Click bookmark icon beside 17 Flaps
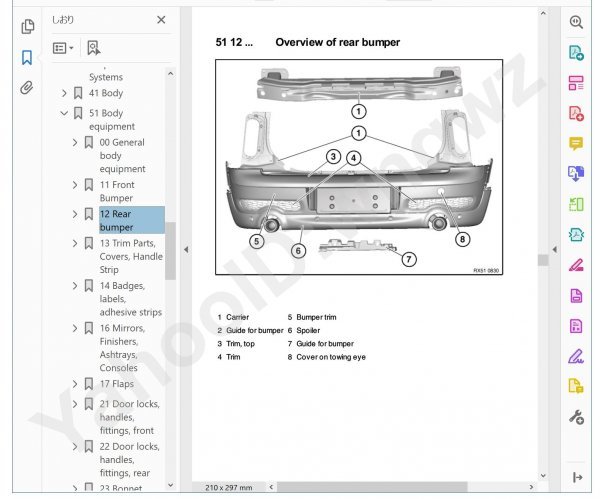The height and width of the screenshot is (499, 600). point(89,384)
